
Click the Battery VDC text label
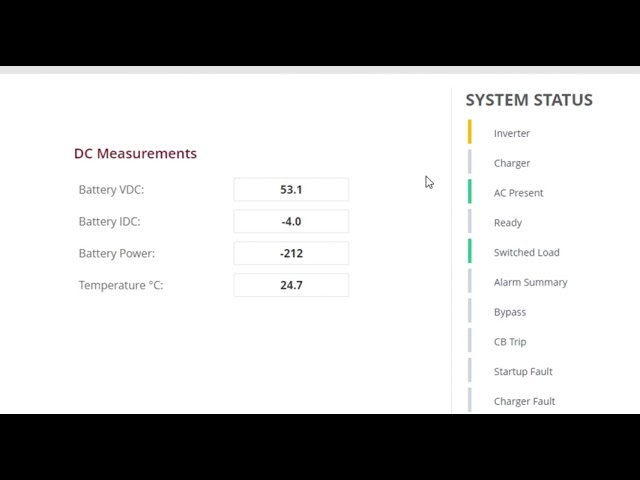pyautogui.click(x=111, y=190)
